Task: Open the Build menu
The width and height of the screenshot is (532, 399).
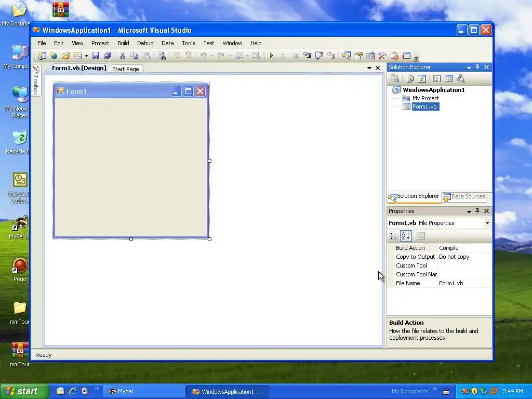Action: [123, 43]
